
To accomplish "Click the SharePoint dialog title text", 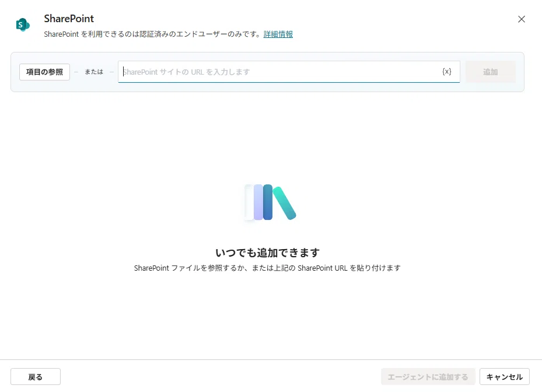I will [69, 19].
